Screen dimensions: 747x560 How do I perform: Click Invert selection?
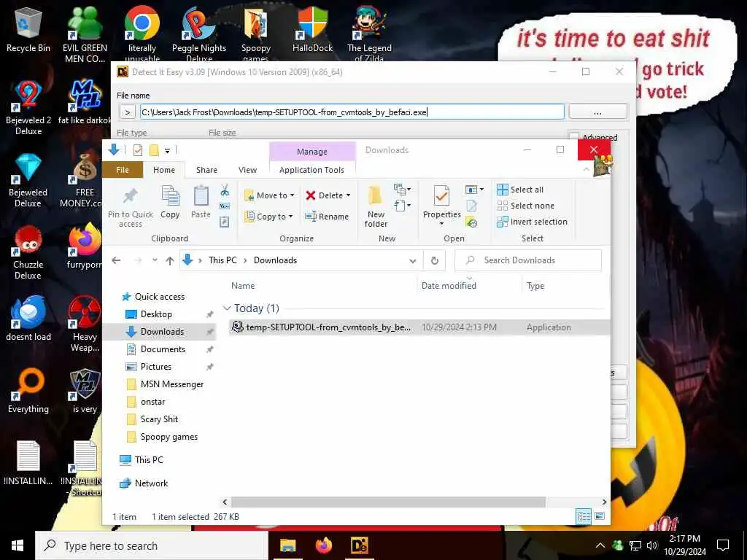click(532, 222)
